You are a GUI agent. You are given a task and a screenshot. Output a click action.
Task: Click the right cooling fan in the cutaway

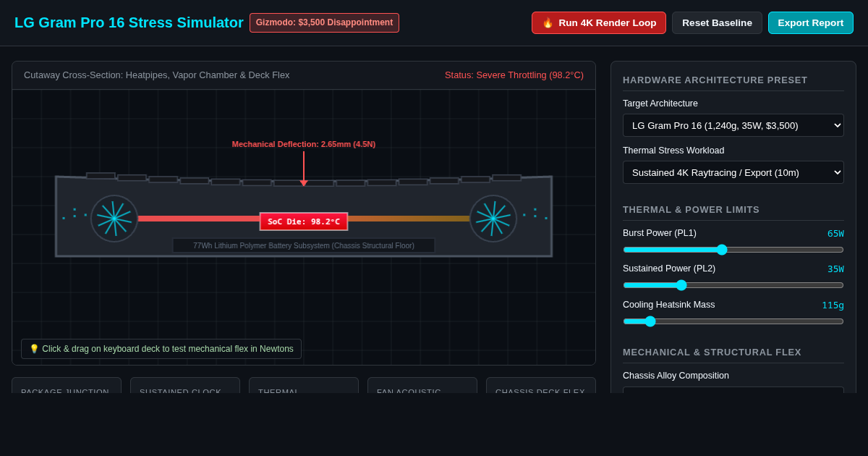coord(493,219)
